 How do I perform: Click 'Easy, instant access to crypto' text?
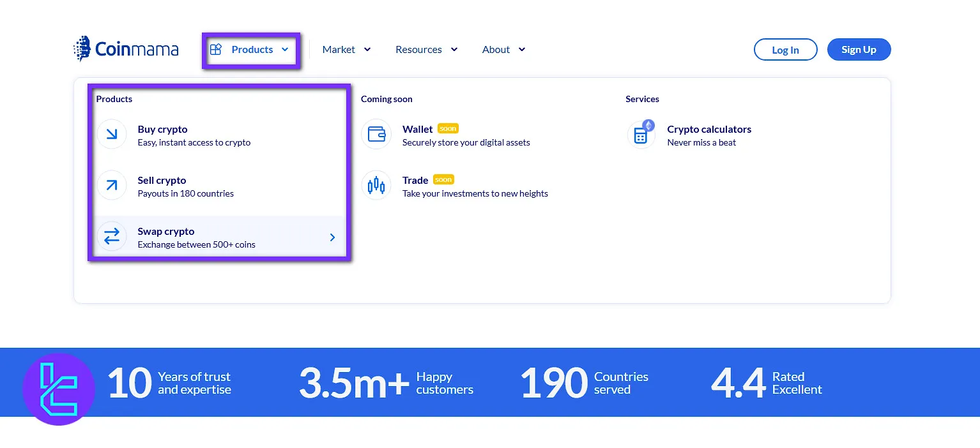pos(194,142)
